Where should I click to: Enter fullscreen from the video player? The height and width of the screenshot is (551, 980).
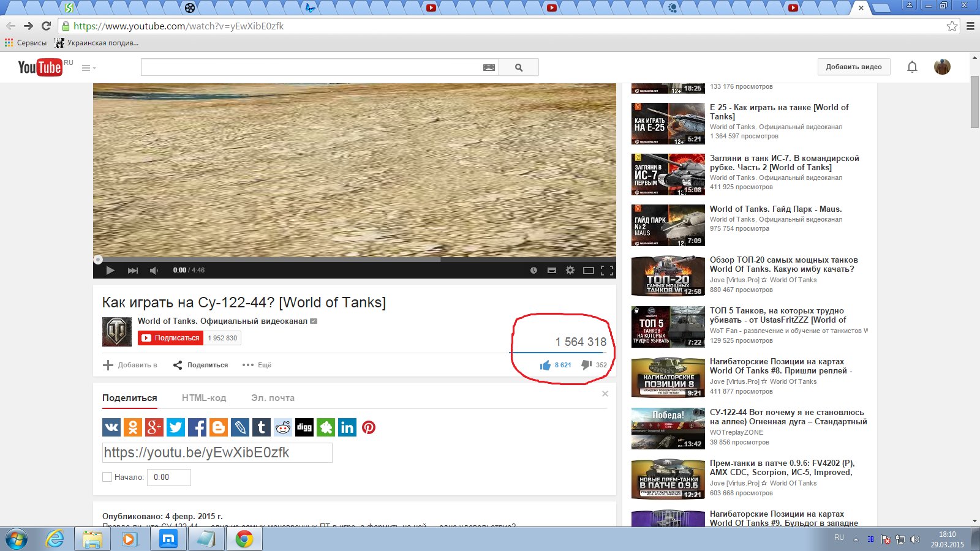[607, 270]
